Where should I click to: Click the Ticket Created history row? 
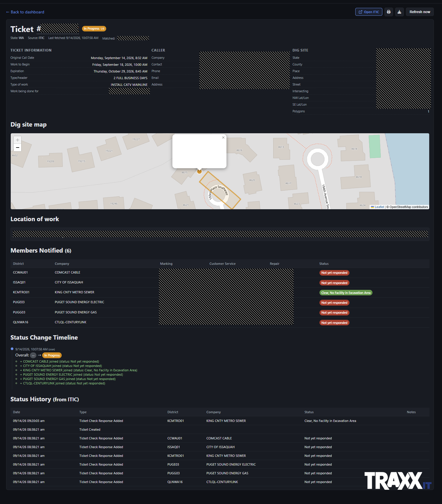pos(220,430)
